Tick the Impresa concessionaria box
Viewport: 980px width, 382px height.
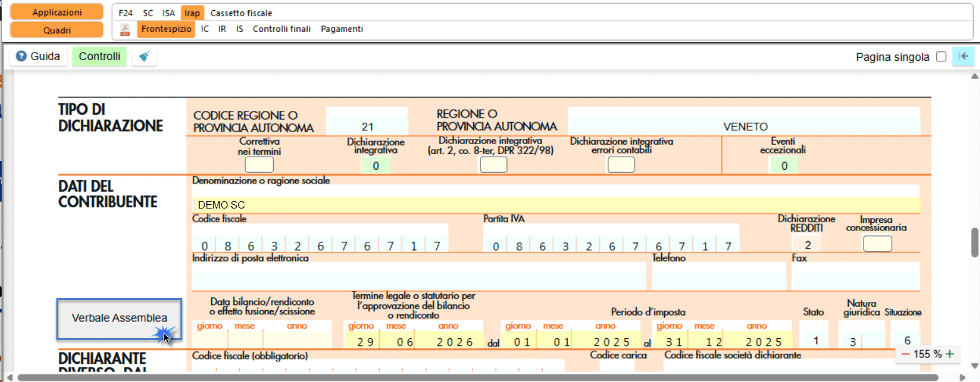877,244
